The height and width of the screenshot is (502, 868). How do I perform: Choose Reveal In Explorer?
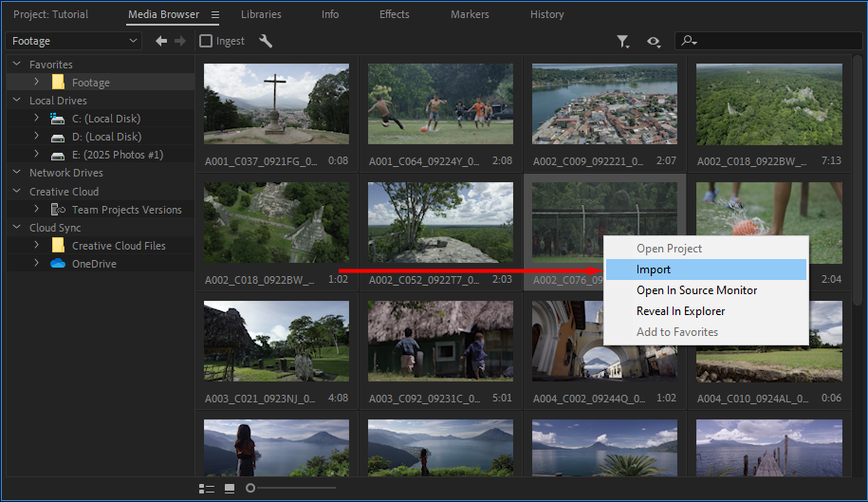[x=706, y=311]
